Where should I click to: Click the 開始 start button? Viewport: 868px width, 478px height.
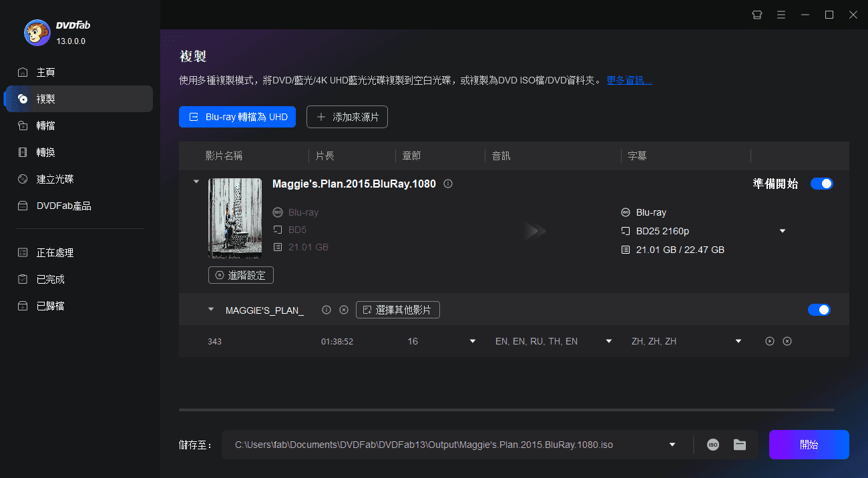[x=809, y=445]
